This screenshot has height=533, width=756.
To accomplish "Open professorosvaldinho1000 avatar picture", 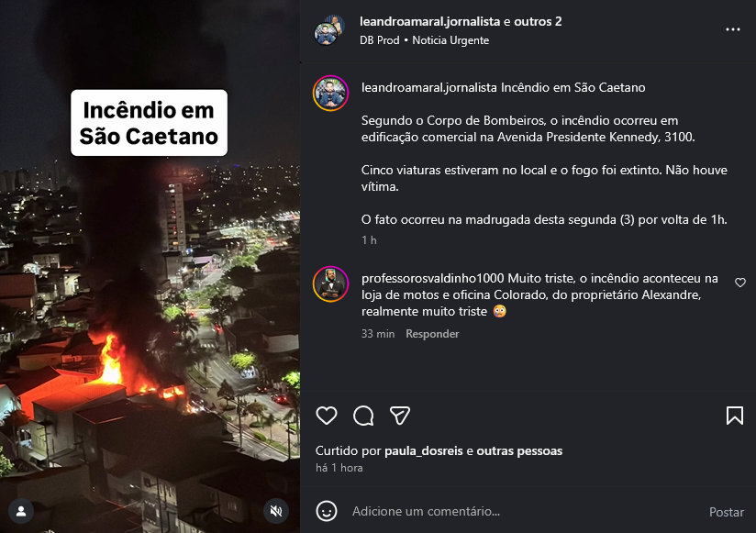I will [x=330, y=284].
